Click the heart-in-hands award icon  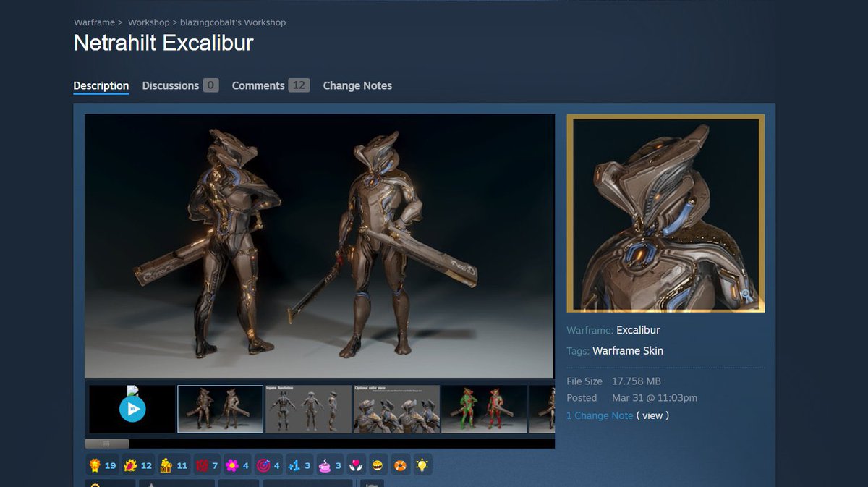[357, 465]
